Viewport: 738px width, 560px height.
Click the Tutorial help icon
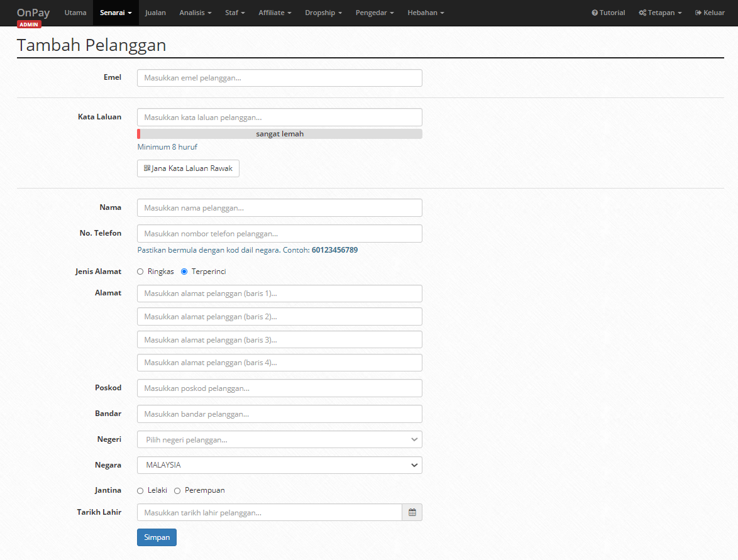595,13
